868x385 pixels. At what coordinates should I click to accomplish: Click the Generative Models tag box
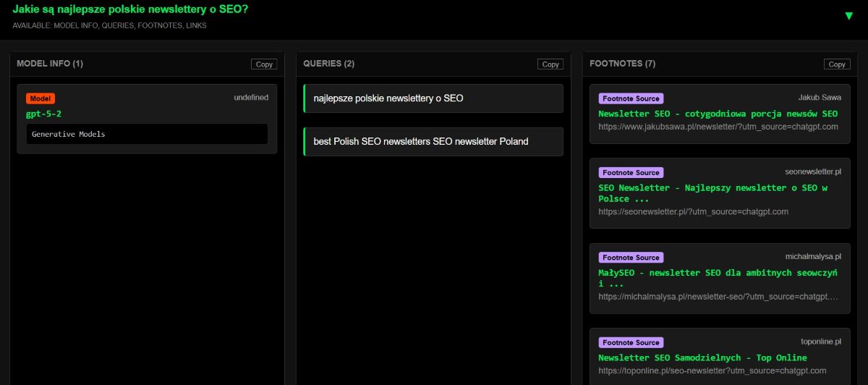click(147, 134)
